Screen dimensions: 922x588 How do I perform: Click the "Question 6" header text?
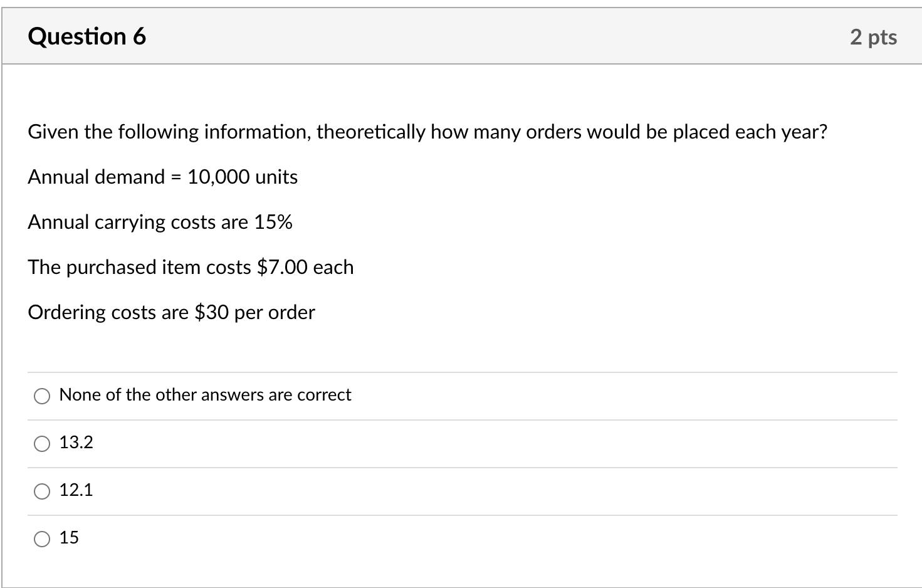(86, 36)
